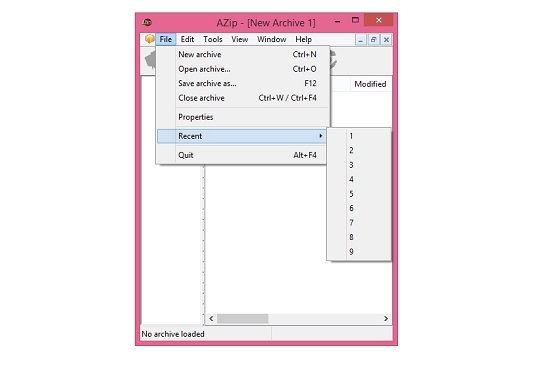Image resolution: width=550 pixels, height=365 pixels.
Task: Open recent archive entry 9
Action: pyautogui.click(x=359, y=252)
